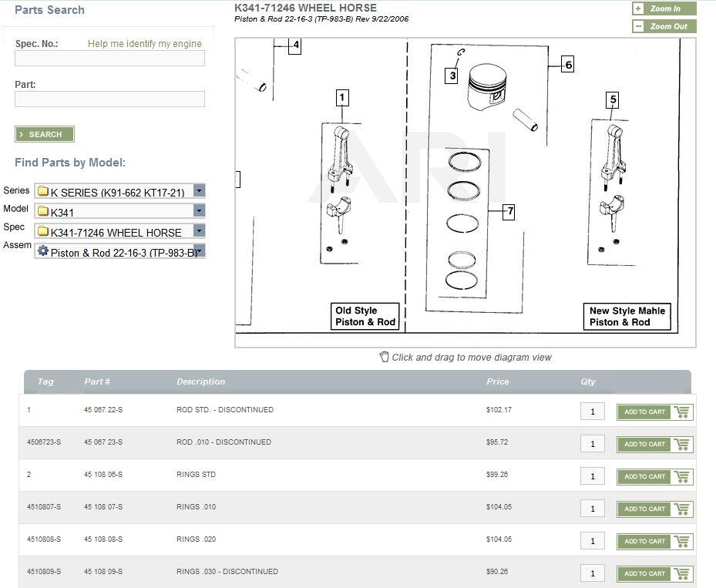
Task: Click part number 45 067 22-S
Action: [x=103, y=410]
